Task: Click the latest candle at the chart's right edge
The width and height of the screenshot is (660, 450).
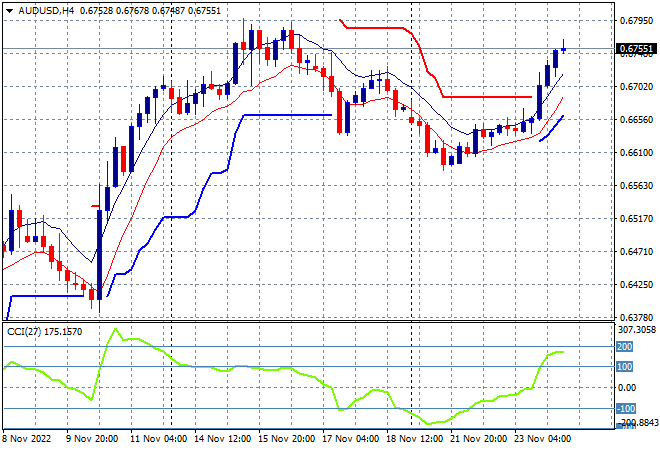Action: point(564,50)
